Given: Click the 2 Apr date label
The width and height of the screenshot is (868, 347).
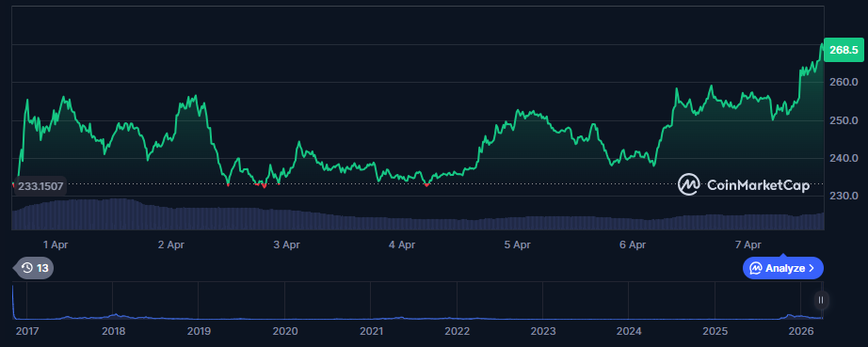Looking at the screenshot, I should click(171, 244).
